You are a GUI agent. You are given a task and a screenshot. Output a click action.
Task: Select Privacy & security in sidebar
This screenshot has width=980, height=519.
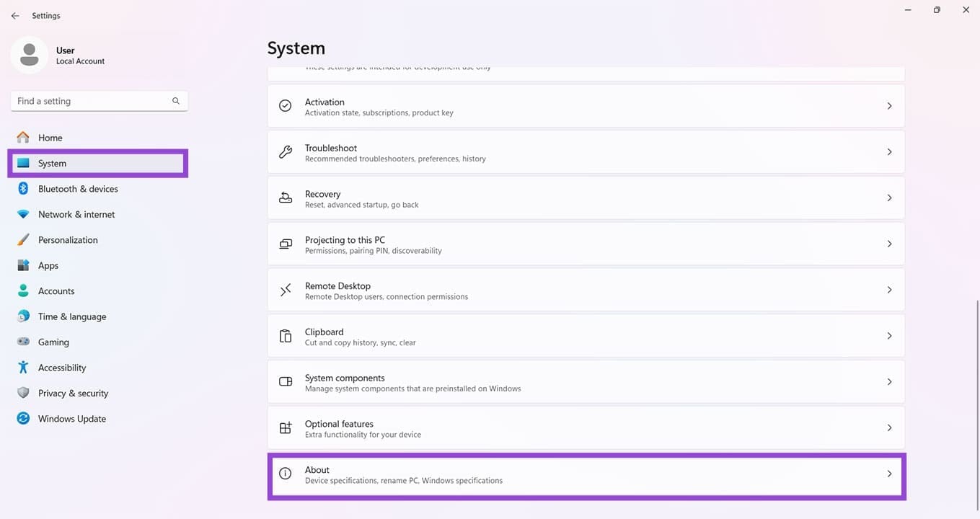click(x=73, y=394)
